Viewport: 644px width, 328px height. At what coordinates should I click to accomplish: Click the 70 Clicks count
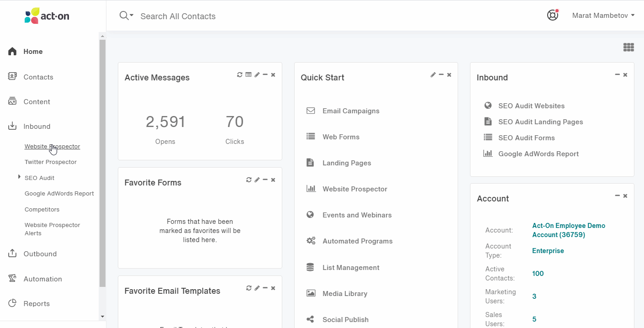coord(235,122)
